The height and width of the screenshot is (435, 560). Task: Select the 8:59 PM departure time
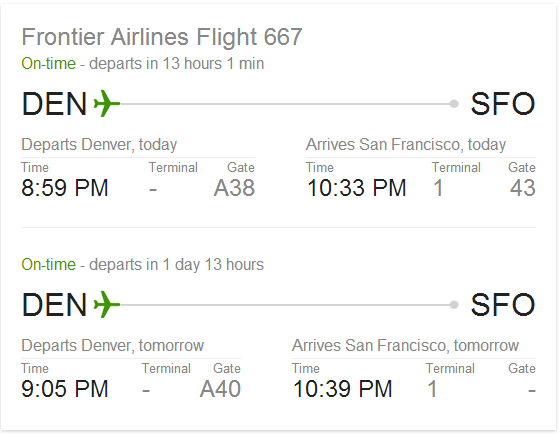click(x=65, y=188)
